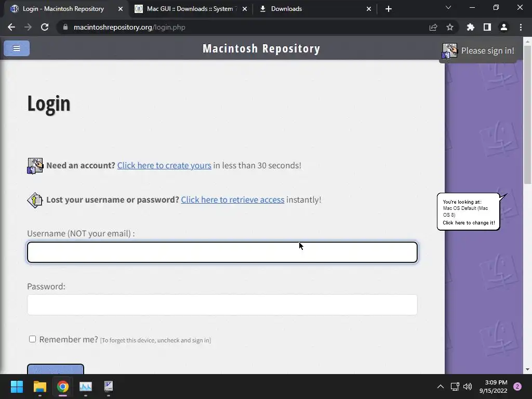Close the Mac GUI Downloads tab
532x399 pixels.
tap(245, 9)
